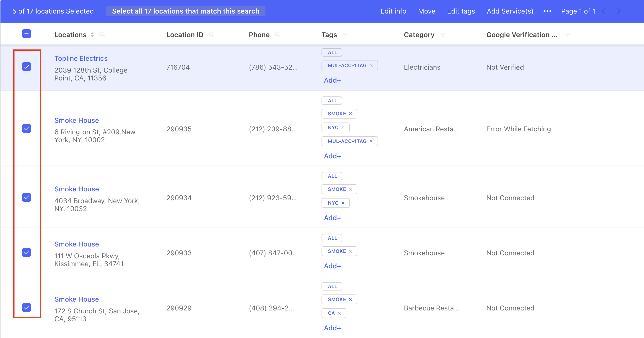
Task: Open the Tags column filter
Action: click(345, 34)
